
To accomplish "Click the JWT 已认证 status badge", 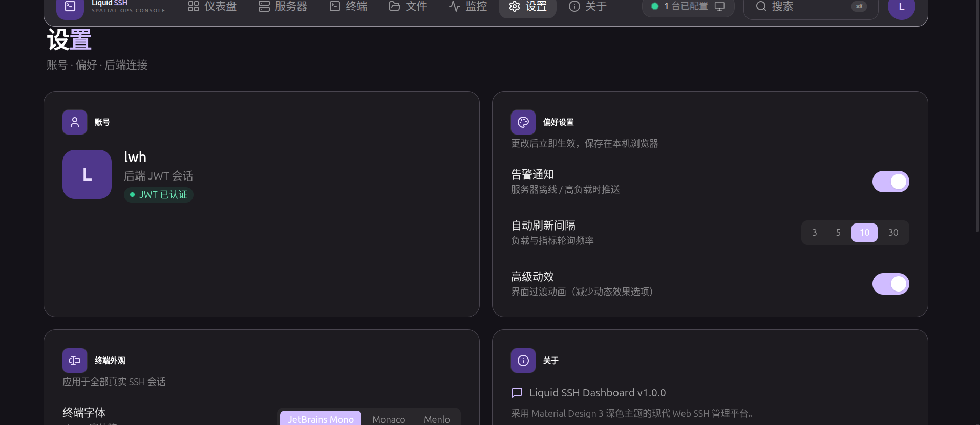I will (159, 195).
